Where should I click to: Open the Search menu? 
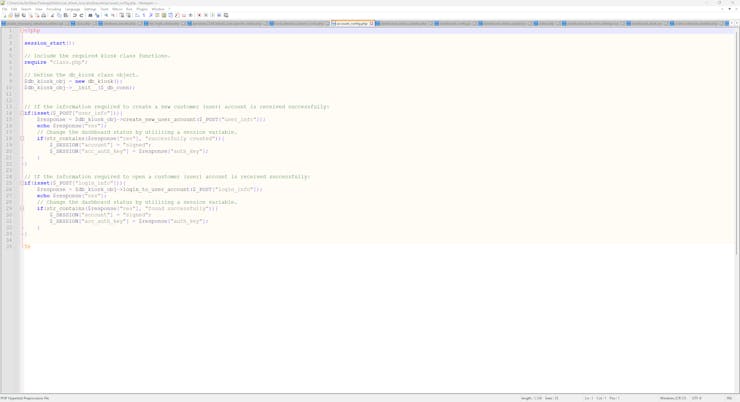coord(26,9)
